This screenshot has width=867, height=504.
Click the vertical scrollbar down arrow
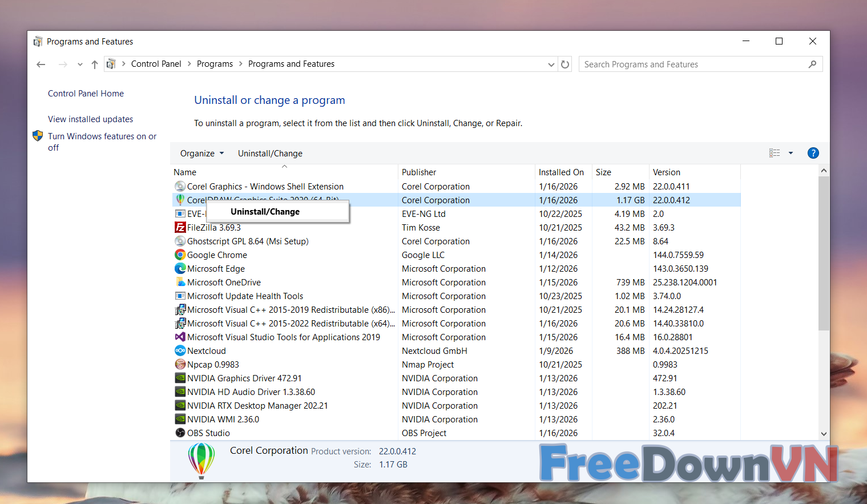pyautogui.click(x=824, y=434)
